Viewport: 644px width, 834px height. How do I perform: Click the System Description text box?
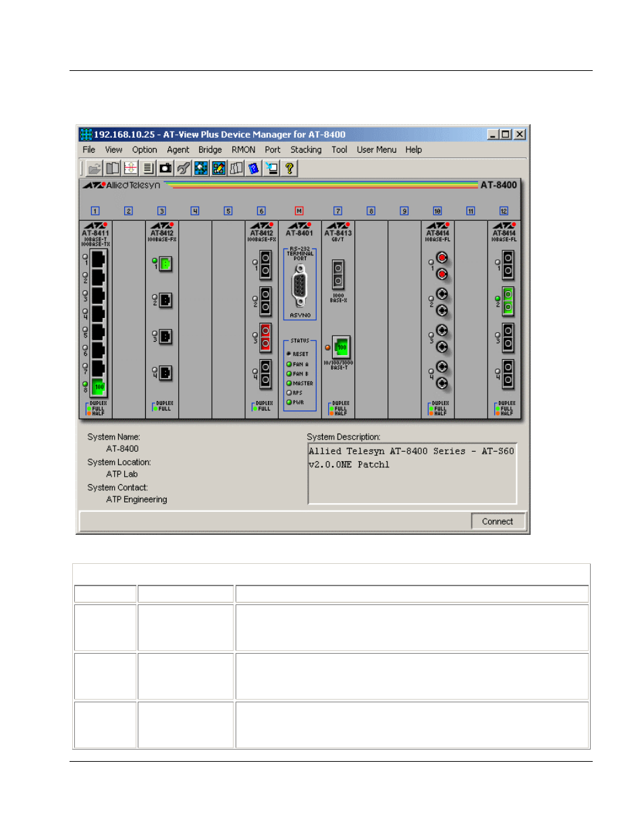coord(412,473)
